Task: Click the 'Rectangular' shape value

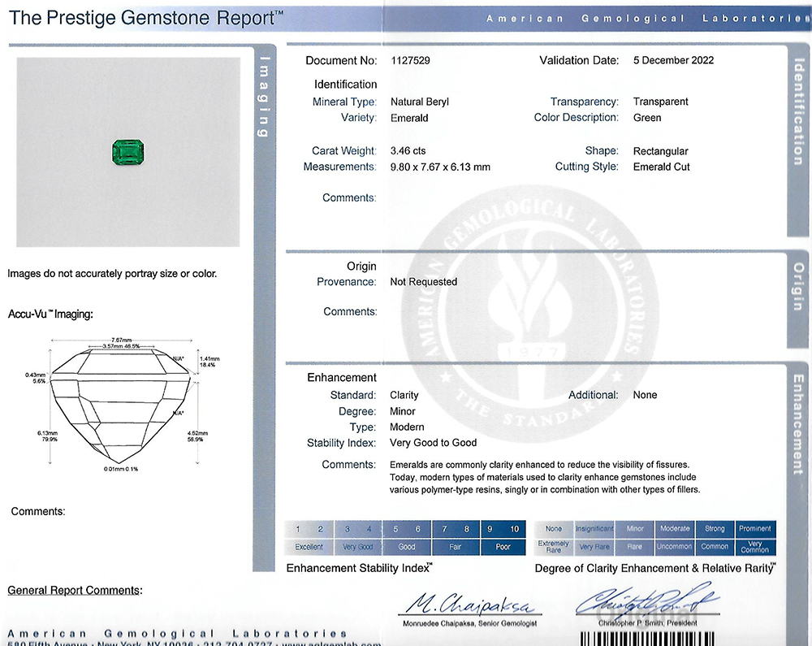Action: coord(660,151)
